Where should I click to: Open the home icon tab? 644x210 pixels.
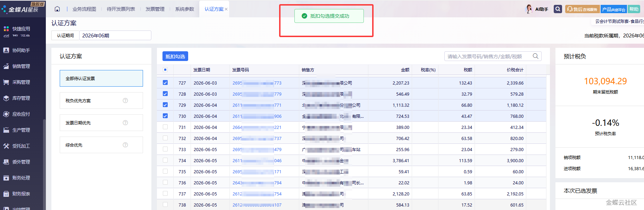pos(57,9)
